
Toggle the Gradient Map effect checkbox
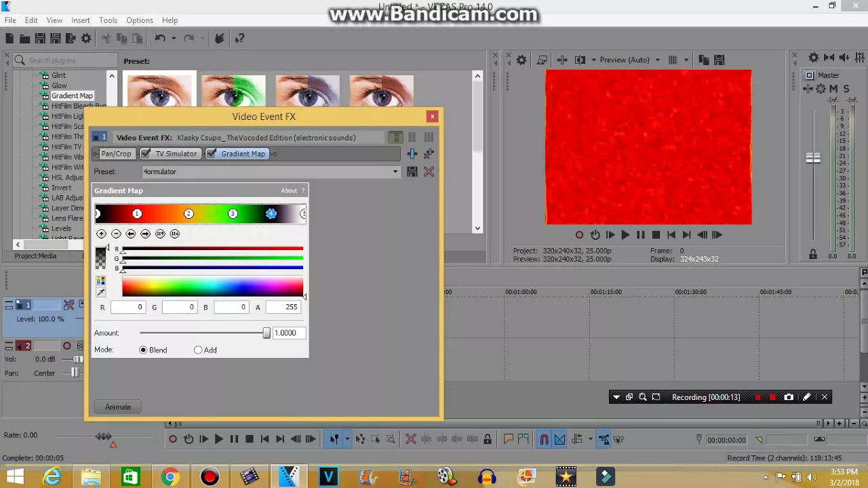click(211, 154)
